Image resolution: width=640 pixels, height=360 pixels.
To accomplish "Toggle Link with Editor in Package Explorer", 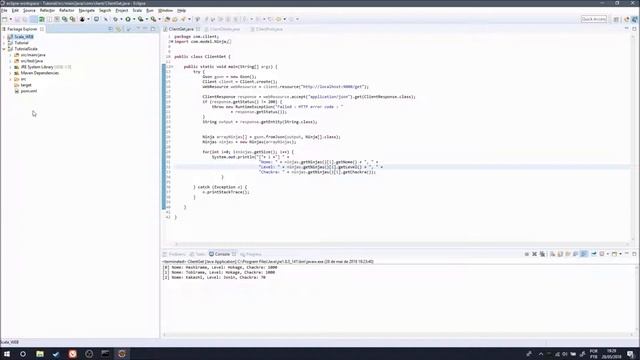I will [x=118, y=29].
